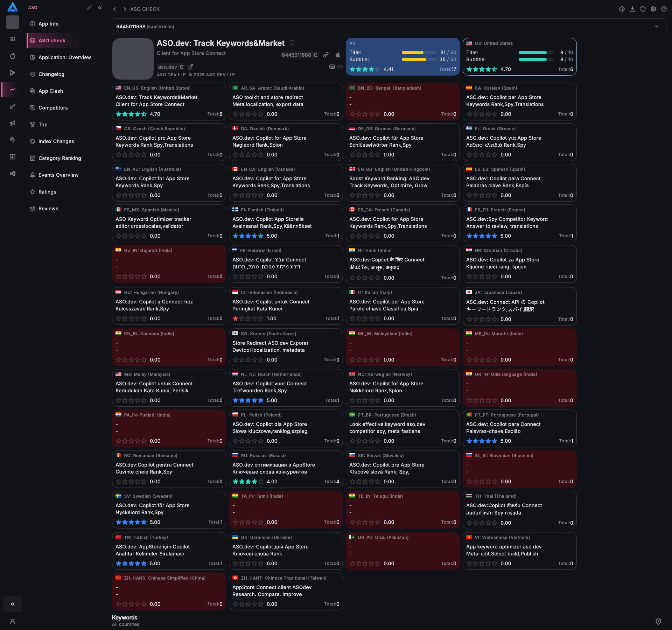
Task: Open aso.dev via the external link icon
Action: tap(190, 67)
